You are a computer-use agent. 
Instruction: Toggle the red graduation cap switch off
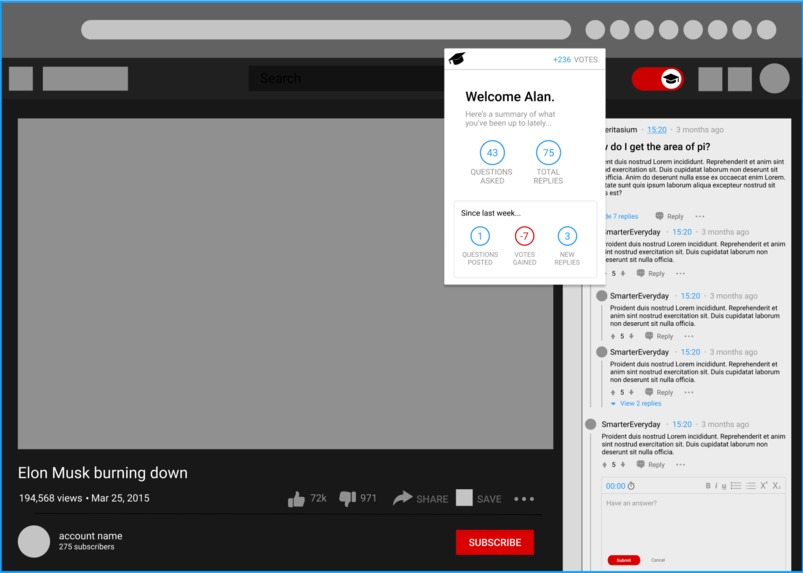click(658, 79)
